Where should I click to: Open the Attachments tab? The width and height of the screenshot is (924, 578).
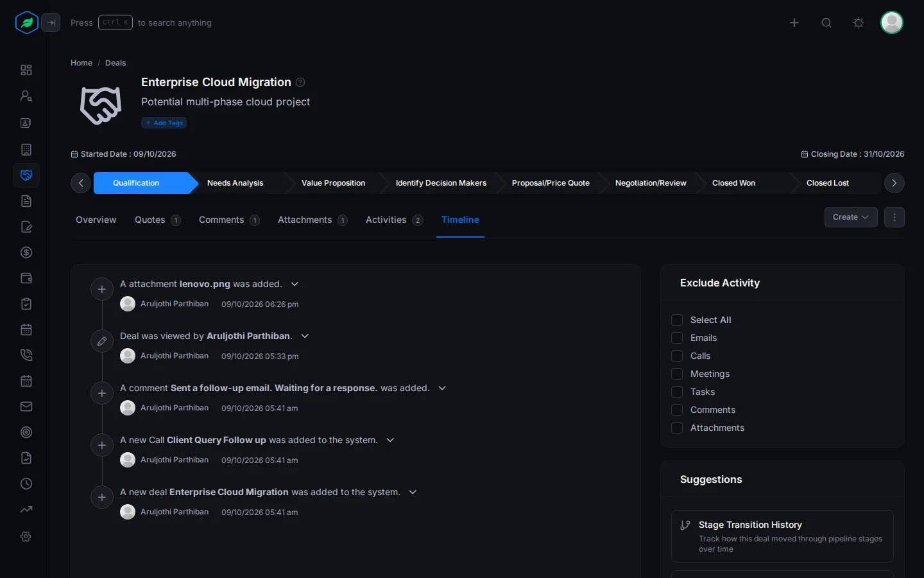312,220
